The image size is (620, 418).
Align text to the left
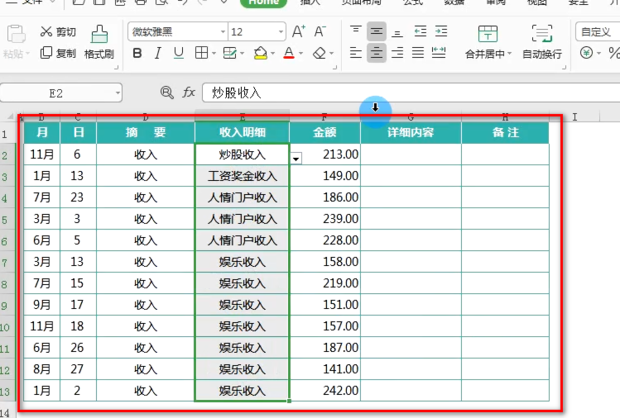coord(356,53)
